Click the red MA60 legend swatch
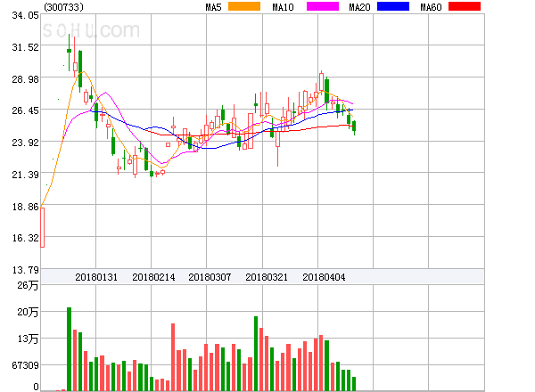Screen dimensions: 535x392 pyautogui.click(x=465, y=6)
